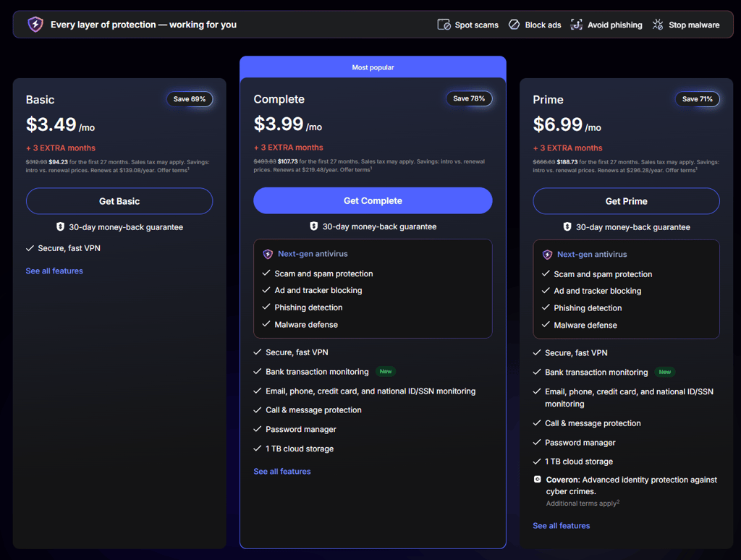This screenshot has width=741, height=560.
Task: Click the $3.49 /mo price
Action: (61, 124)
